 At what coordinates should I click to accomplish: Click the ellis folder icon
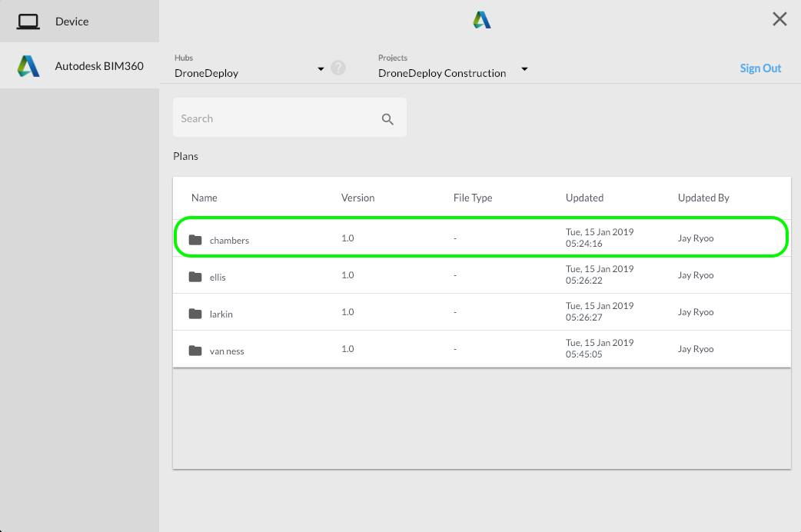click(195, 277)
